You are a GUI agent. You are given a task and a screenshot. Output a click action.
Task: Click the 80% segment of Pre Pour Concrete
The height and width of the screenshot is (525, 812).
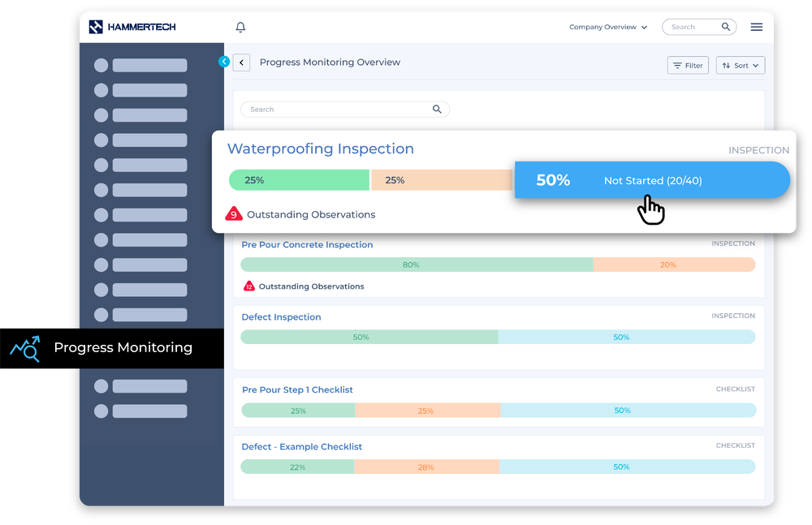pyautogui.click(x=411, y=265)
